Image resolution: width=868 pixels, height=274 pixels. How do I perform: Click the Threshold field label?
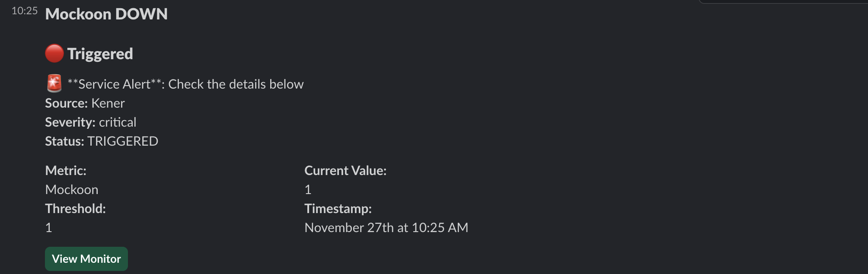[76, 209]
